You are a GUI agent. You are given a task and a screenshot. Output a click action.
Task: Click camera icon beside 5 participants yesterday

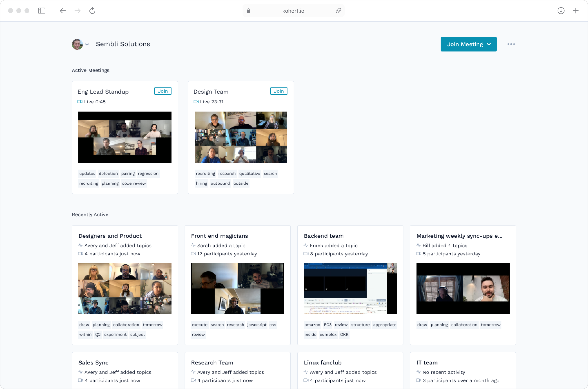coord(419,254)
